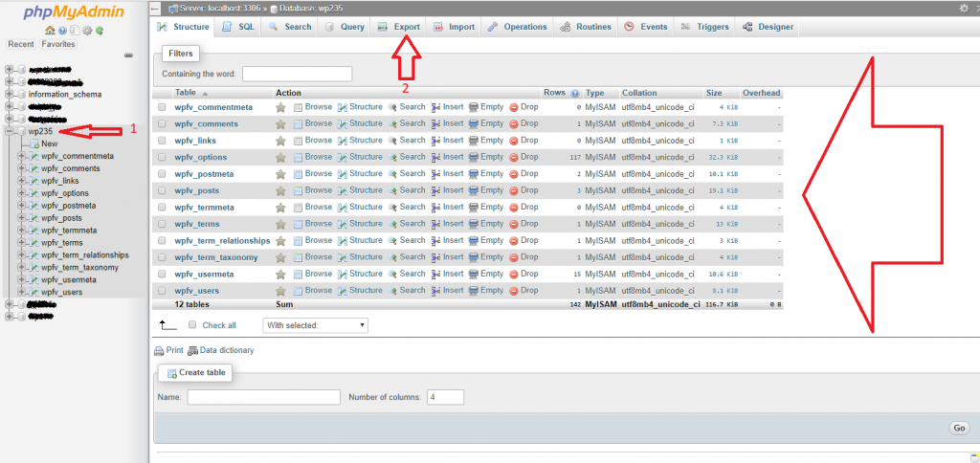The width and height of the screenshot is (980, 463).
Task: Click the Containing the word filter field
Action: tap(297, 74)
